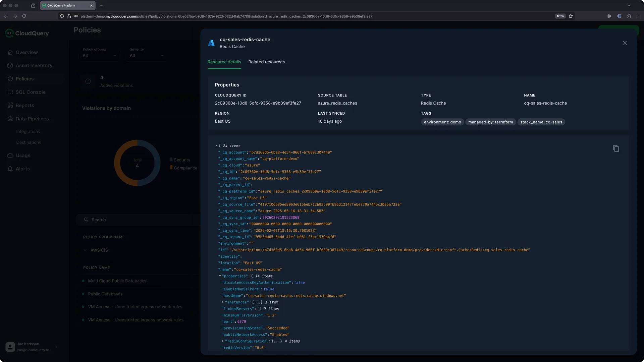Select the Multi Cloud Public Databases policy
This screenshot has width=644, height=362.
point(117,281)
